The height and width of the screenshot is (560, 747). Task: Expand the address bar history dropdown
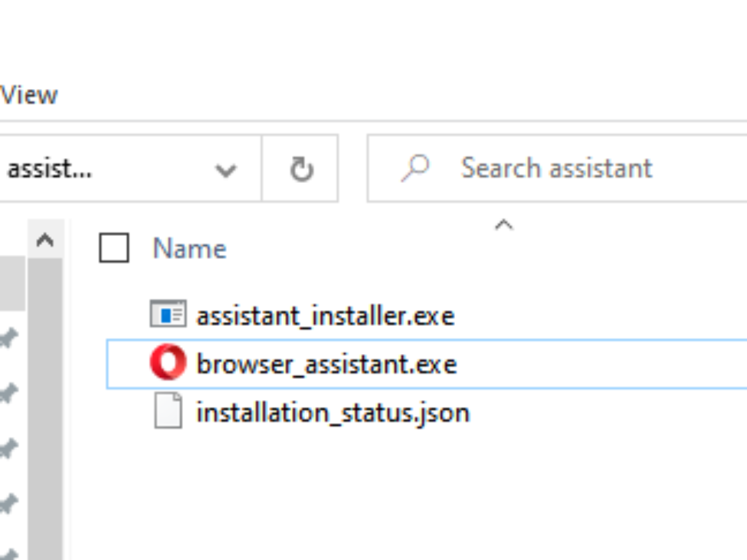[x=225, y=169]
